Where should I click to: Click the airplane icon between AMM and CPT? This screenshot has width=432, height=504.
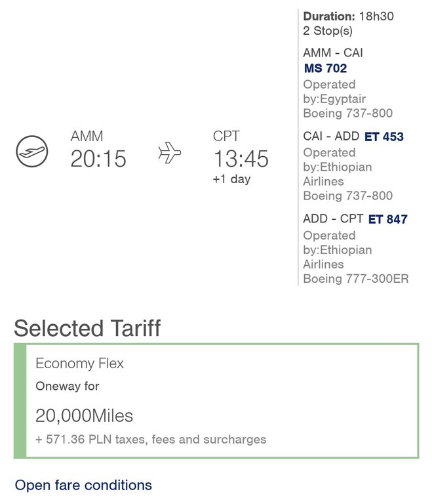(170, 152)
